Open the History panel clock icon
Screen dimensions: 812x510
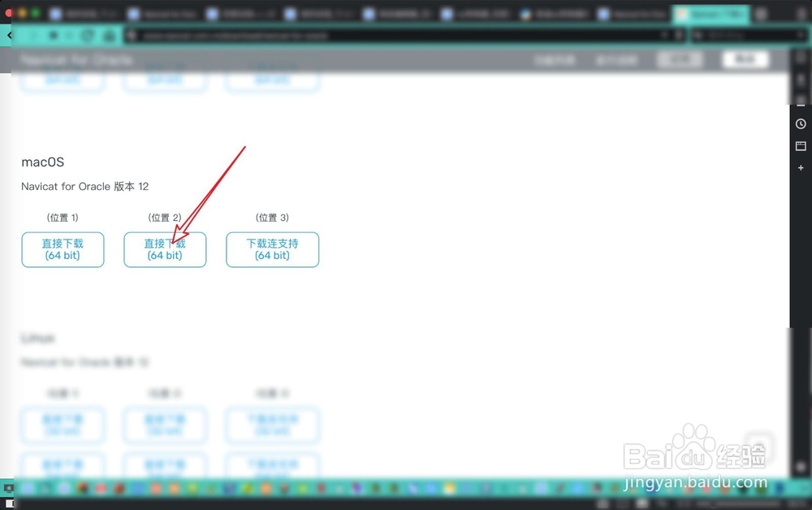pyautogui.click(x=801, y=123)
